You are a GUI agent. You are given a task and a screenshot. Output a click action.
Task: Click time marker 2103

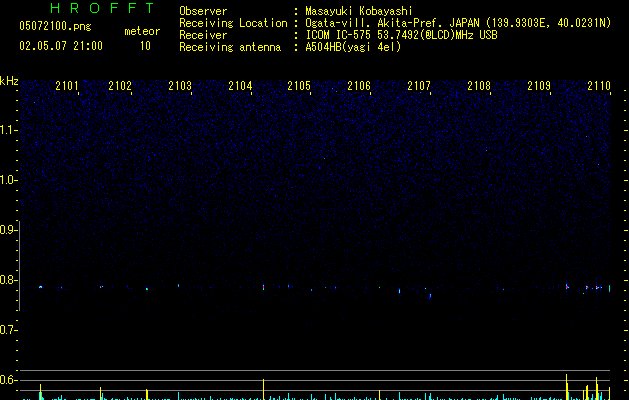[180, 86]
